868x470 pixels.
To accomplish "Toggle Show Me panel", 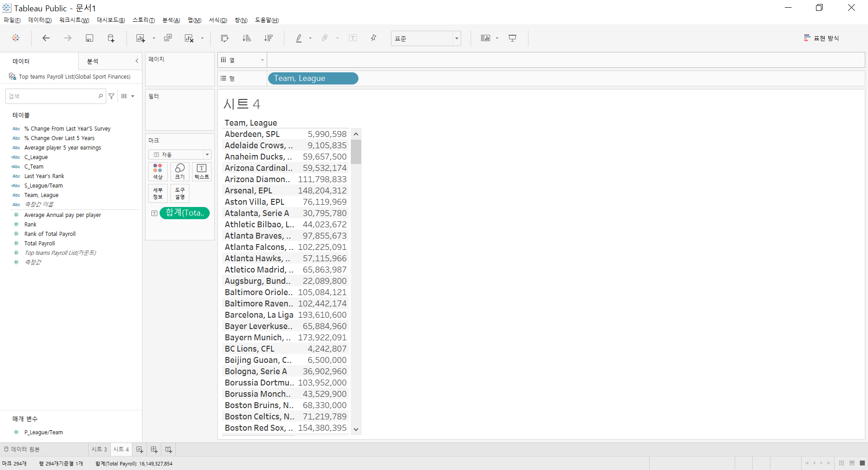I will [821, 38].
